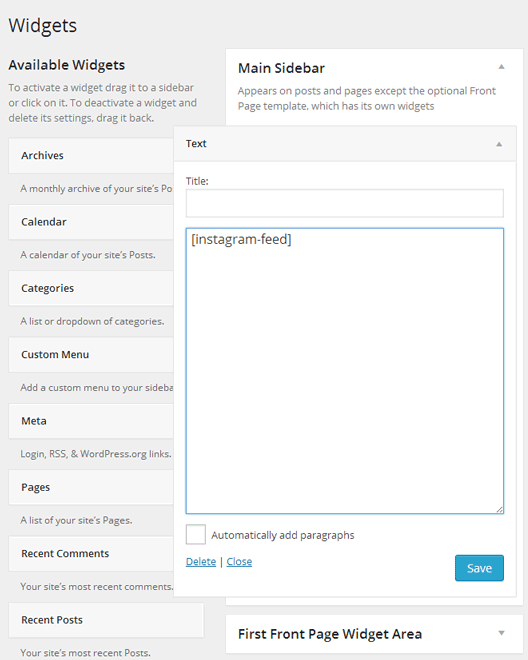The height and width of the screenshot is (660, 528).
Task: Collapse the Main Sidebar panel arrow
Action: [501, 67]
